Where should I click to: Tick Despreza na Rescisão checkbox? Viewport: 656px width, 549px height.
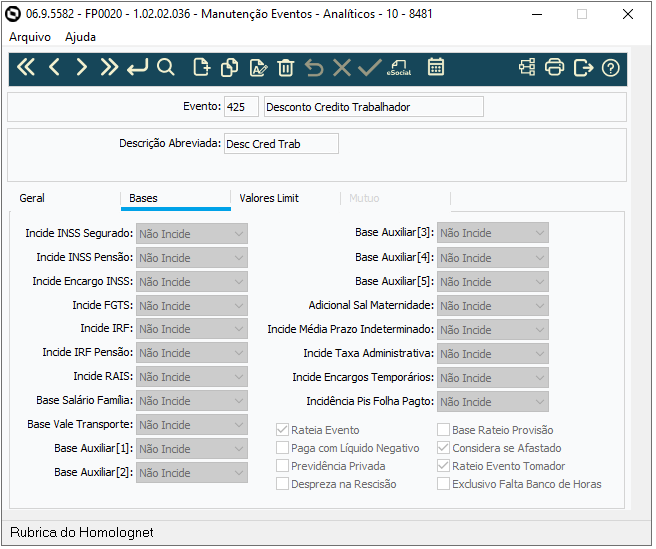[282, 484]
